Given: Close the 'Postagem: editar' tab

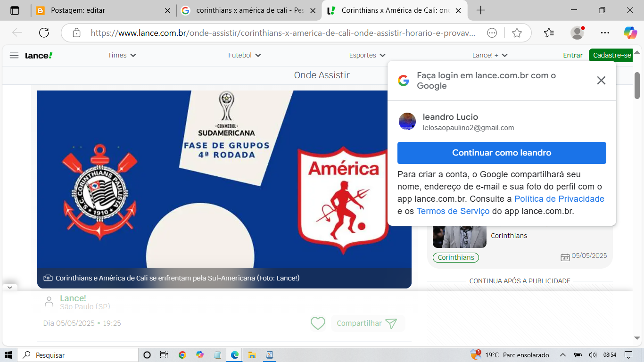Looking at the screenshot, I should point(167,10).
